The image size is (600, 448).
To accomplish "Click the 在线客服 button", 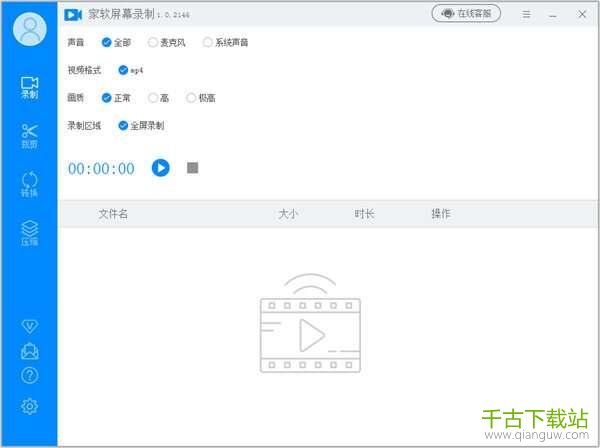I will pos(467,14).
